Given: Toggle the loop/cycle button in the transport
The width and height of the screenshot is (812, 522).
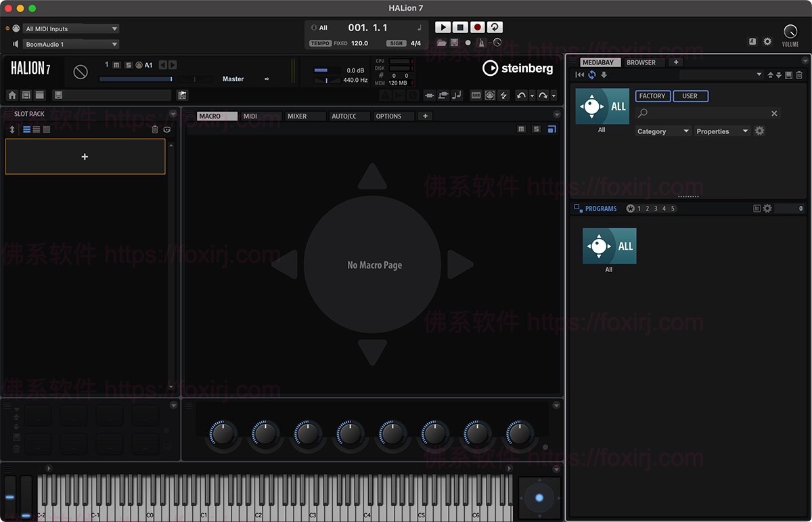Looking at the screenshot, I should tap(493, 26).
